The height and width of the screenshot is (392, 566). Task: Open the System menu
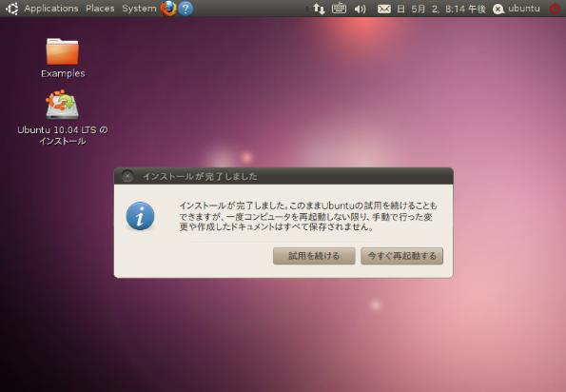(x=139, y=9)
